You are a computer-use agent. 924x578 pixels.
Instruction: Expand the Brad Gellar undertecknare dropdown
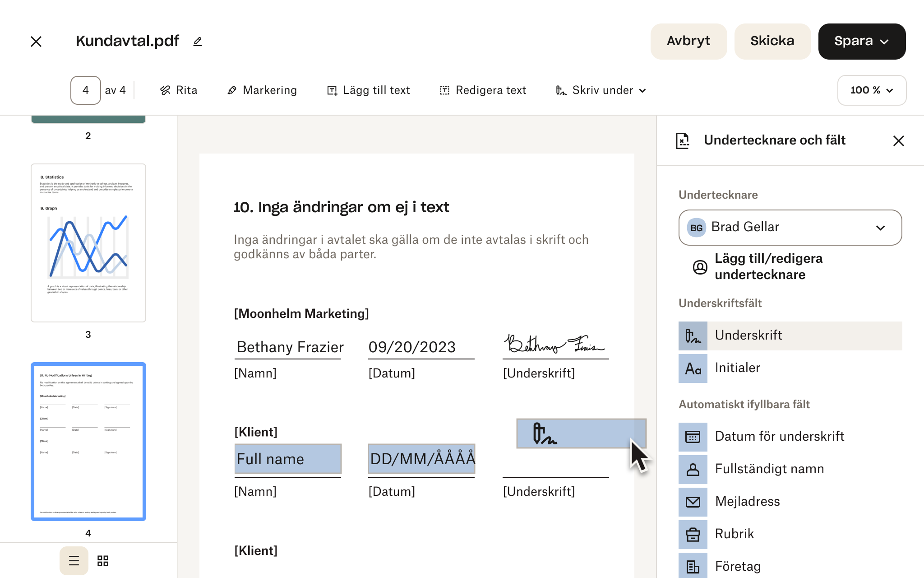(882, 227)
